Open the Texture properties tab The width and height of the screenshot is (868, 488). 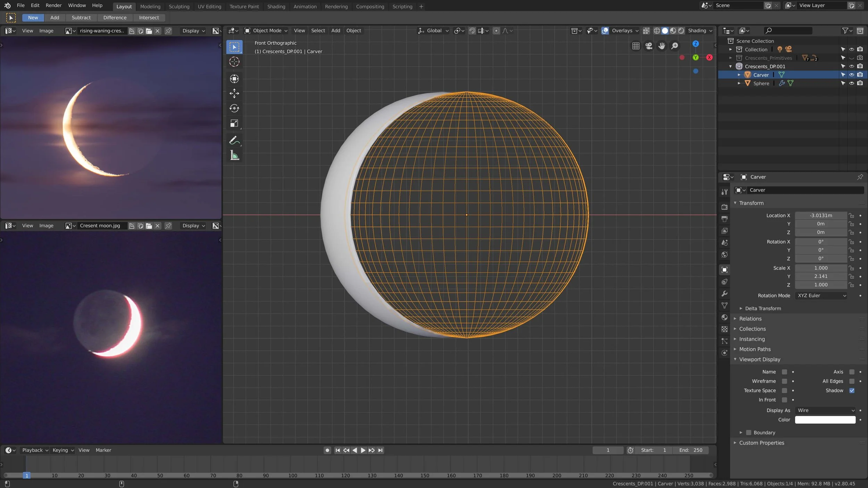click(725, 329)
